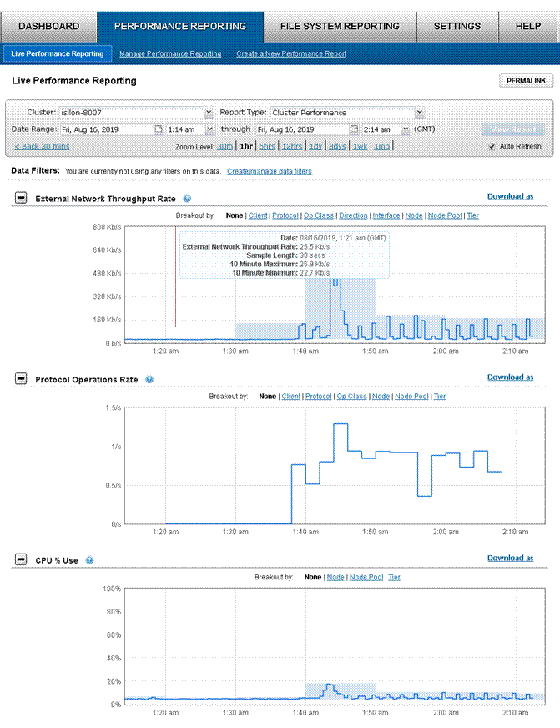Viewport: 560px width, 728px height.
Task: Open the end date calendar picker icon
Action: pyautogui.click(x=354, y=129)
